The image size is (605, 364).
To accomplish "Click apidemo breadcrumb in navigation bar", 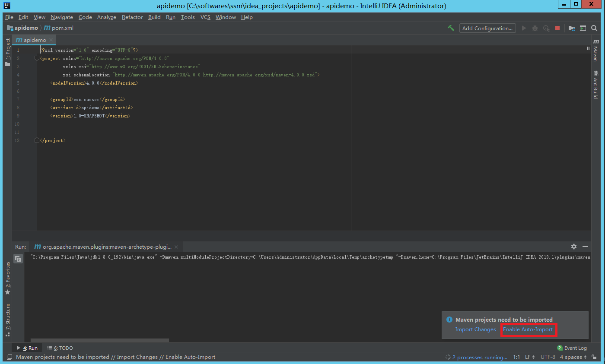I will (23, 28).
